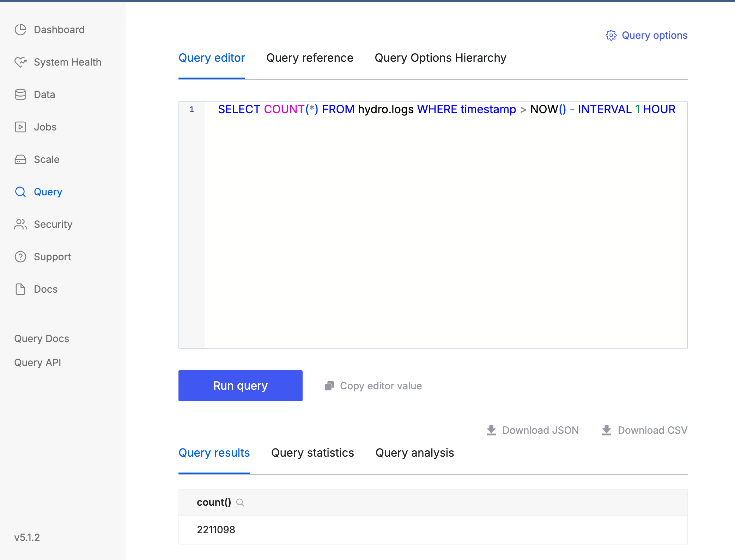This screenshot has height=560, width=735.
Task: Click the Query options gear icon
Action: tap(611, 35)
